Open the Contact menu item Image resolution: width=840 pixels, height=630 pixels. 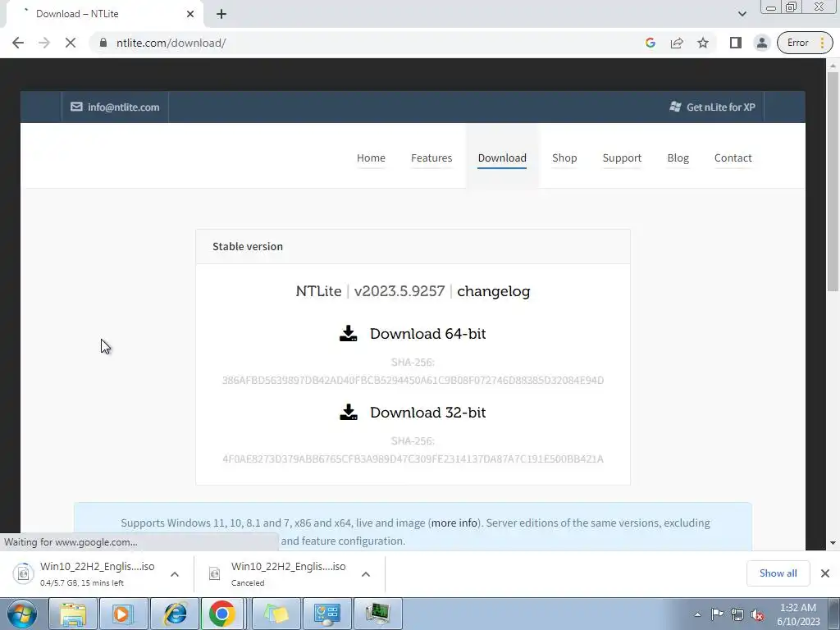click(733, 158)
